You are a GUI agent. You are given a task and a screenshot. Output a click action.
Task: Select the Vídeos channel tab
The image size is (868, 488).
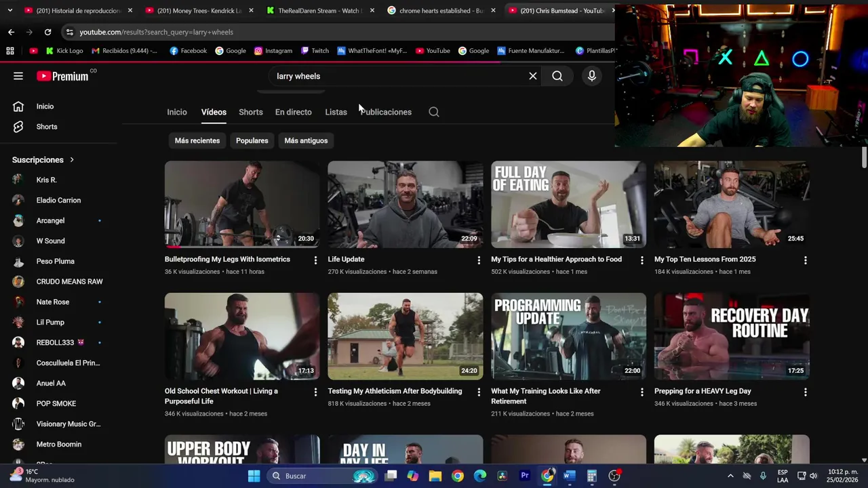click(x=214, y=112)
